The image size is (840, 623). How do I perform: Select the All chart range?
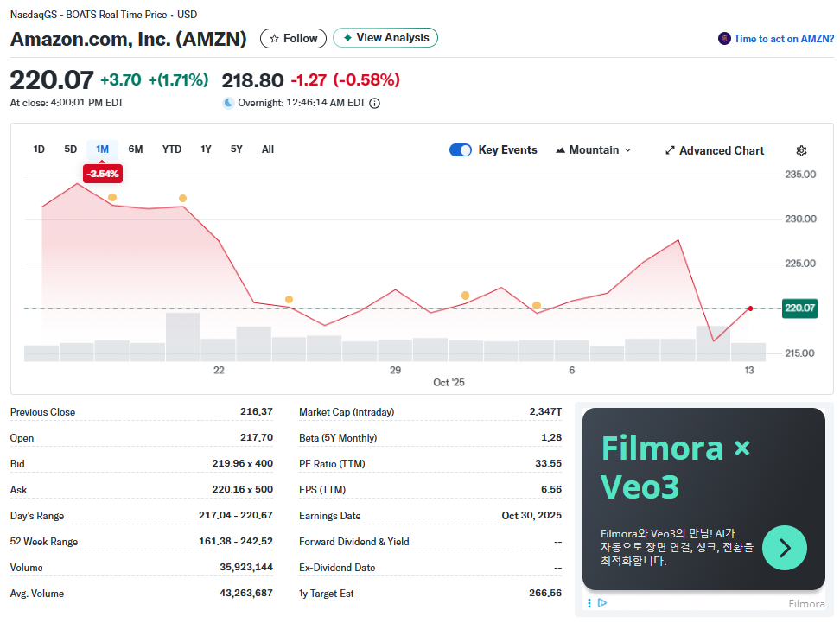[x=268, y=149]
